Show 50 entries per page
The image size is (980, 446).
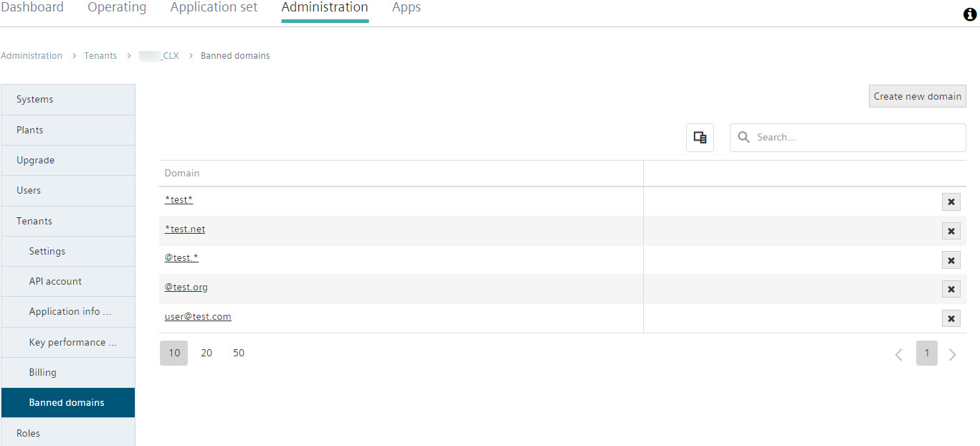pyautogui.click(x=239, y=354)
